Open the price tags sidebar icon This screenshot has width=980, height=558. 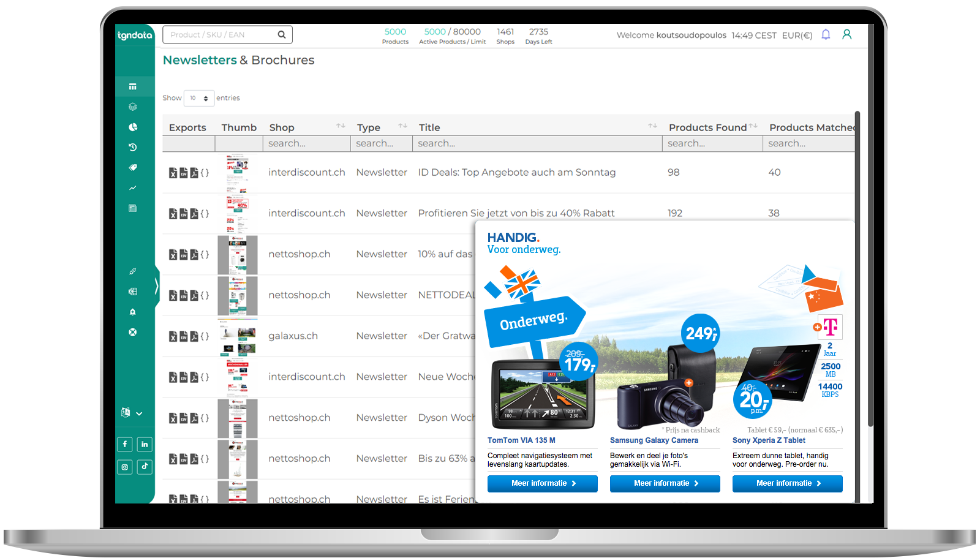tap(132, 167)
